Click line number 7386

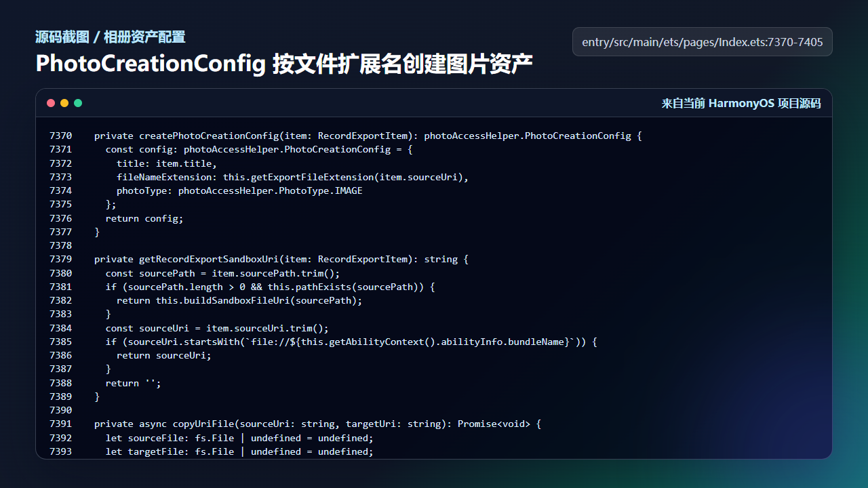pyautogui.click(x=60, y=355)
